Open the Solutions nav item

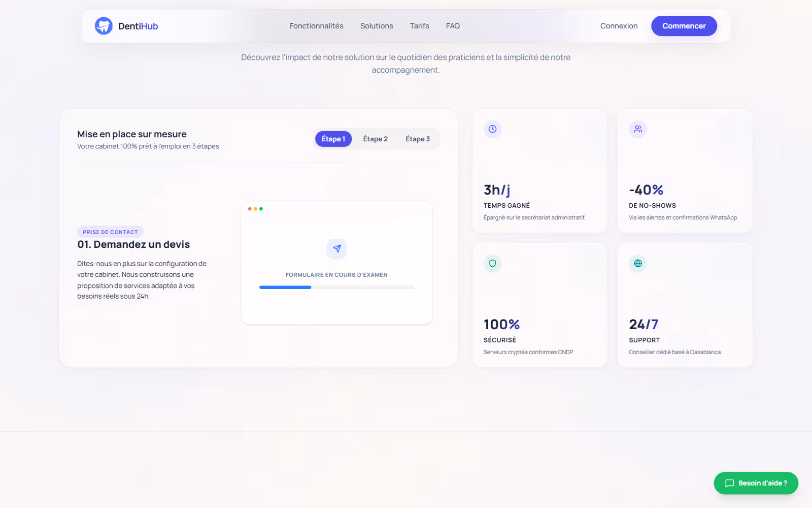pos(377,26)
